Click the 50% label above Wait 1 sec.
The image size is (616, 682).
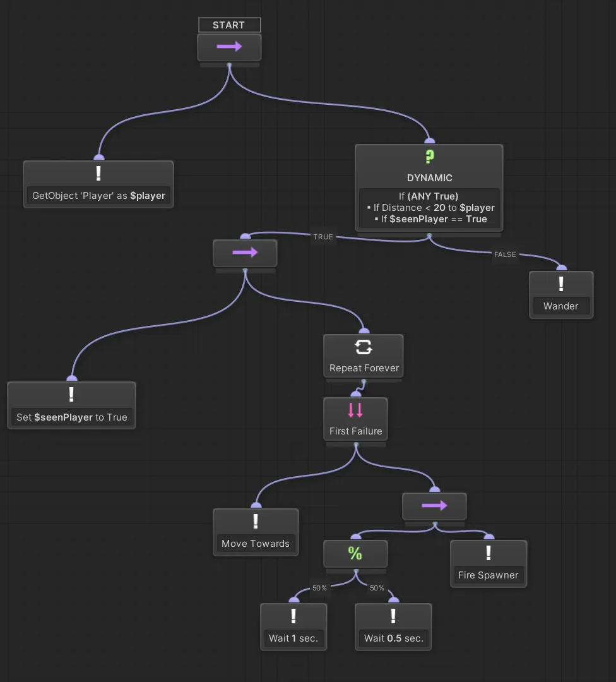(319, 588)
